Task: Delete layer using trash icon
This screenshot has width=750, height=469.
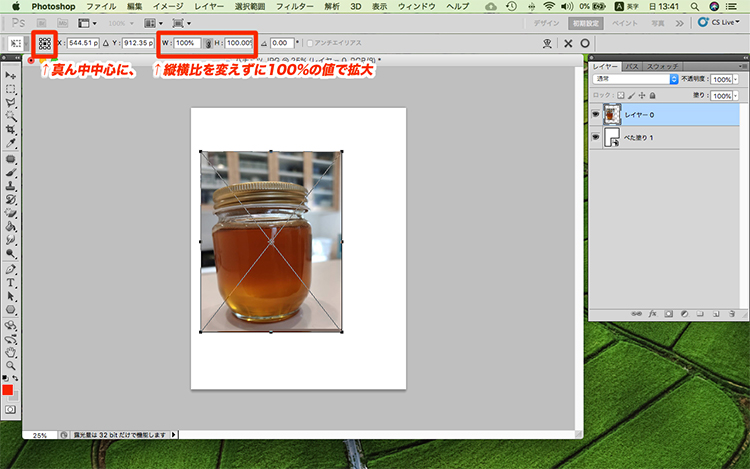Action: (x=731, y=314)
